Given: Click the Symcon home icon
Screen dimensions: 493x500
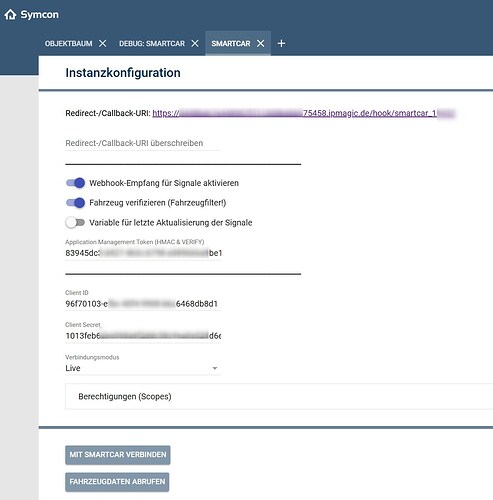Looking at the screenshot, I should pyautogui.click(x=10, y=15).
